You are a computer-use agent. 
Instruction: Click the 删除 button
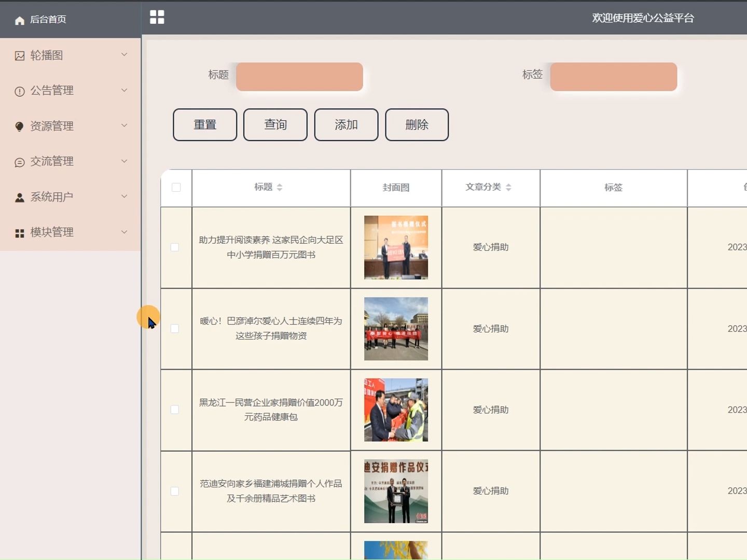click(x=417, y=124)
